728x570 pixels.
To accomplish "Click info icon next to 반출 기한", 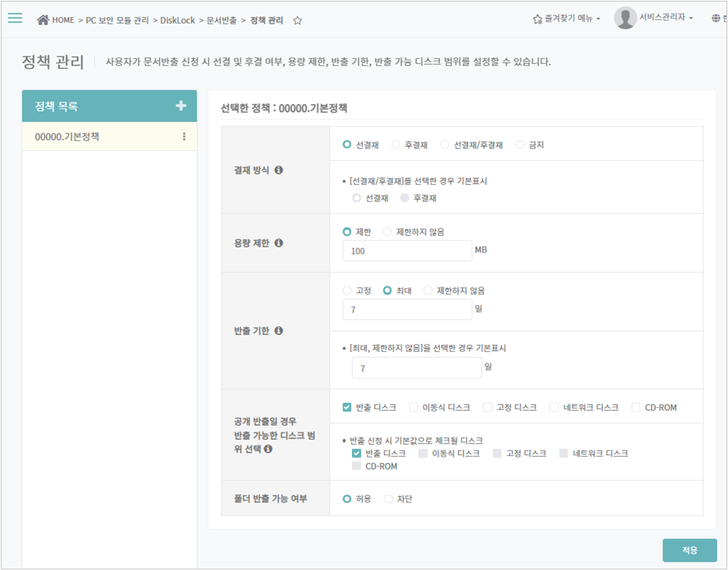I will [279, 331].
